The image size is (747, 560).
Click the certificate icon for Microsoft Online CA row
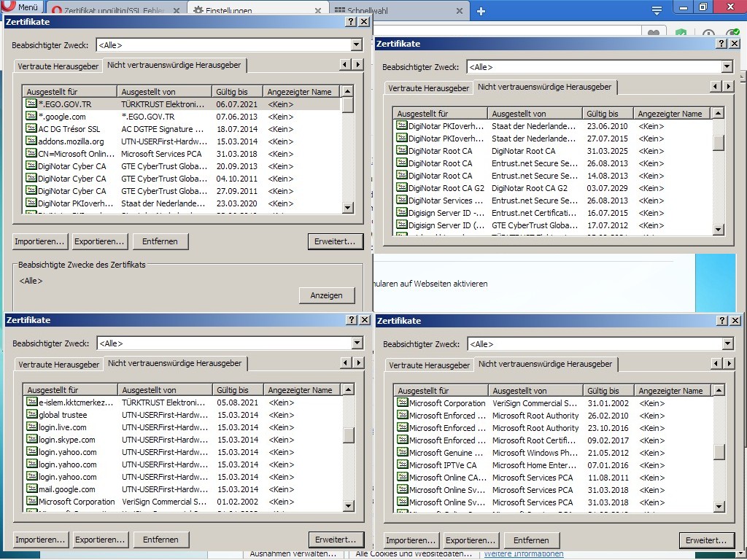pos(403,477)
